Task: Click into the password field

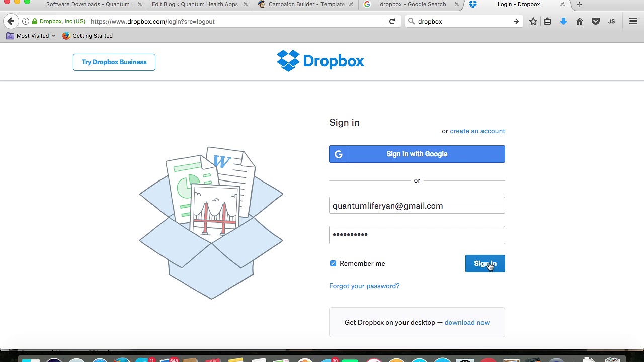Action: [417, 235]
